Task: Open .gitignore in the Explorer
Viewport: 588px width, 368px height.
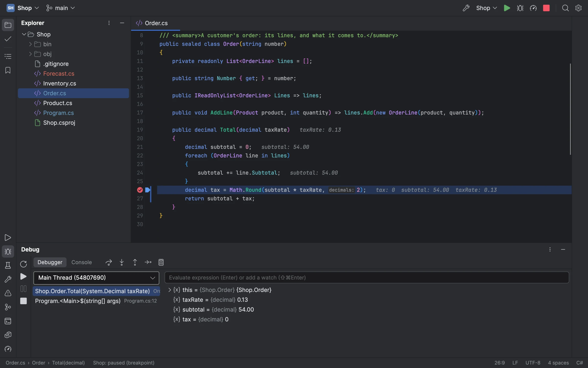Action: click(x=73, y=64)
